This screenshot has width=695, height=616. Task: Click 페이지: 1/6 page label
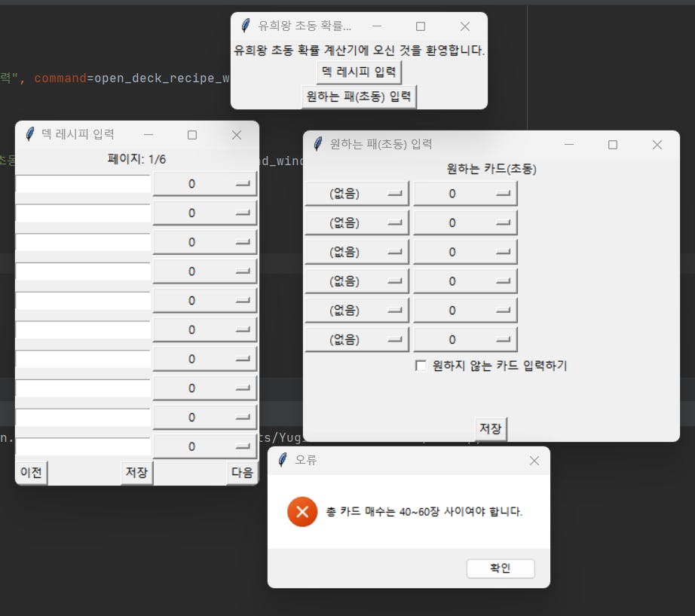[136, 159]
